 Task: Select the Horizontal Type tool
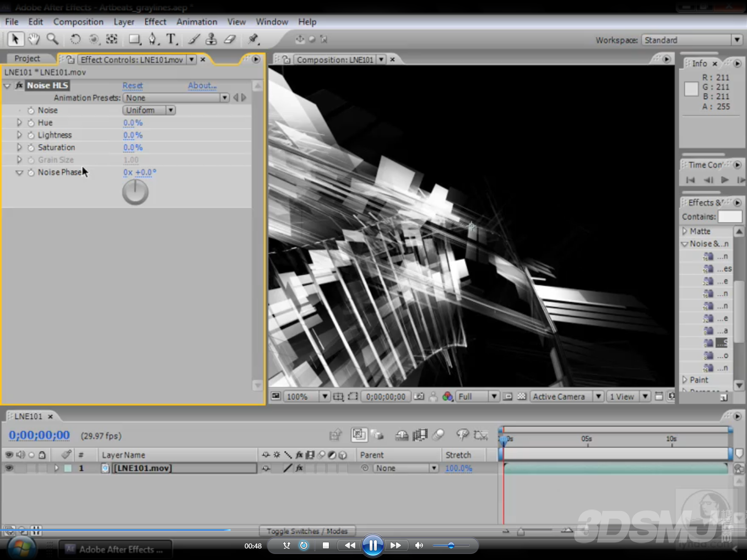(x=172, y=39)
